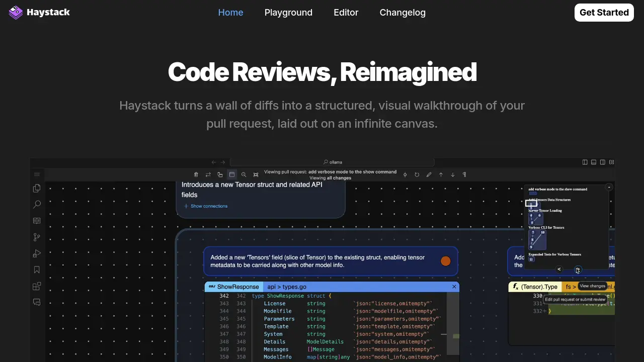The image size is (644, 362).
Task: Collapse the minimap with minus button
Action: [x=609, y=187]
